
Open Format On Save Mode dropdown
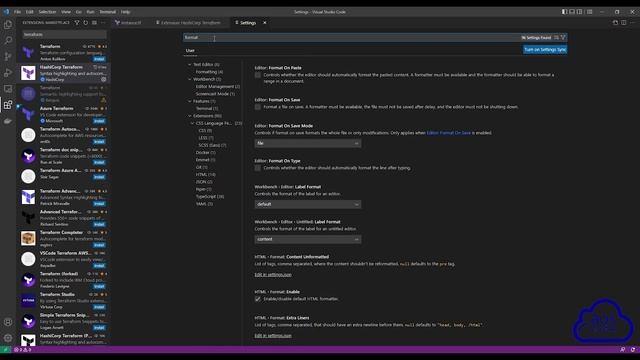[x=308, y=144]
